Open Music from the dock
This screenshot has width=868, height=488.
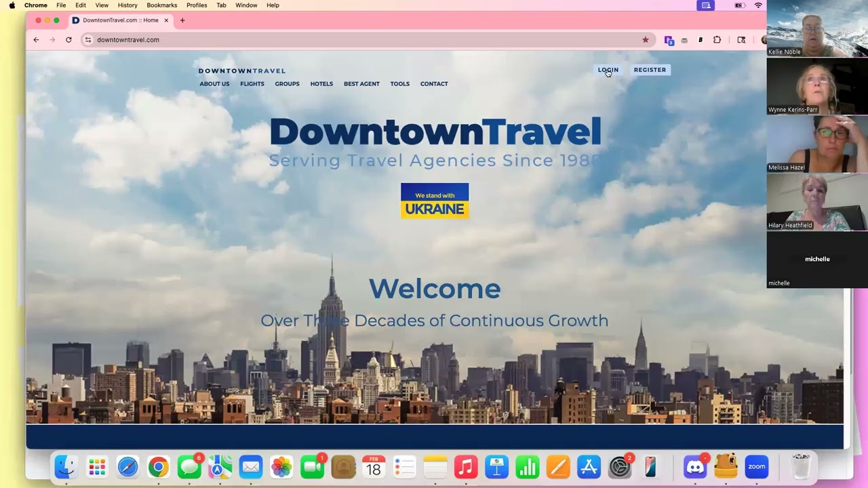pos(466,467)
